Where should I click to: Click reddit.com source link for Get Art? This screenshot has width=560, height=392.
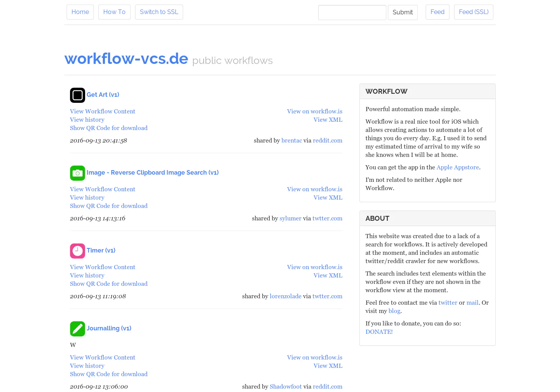pyautogui.click(x=328, y=140)
